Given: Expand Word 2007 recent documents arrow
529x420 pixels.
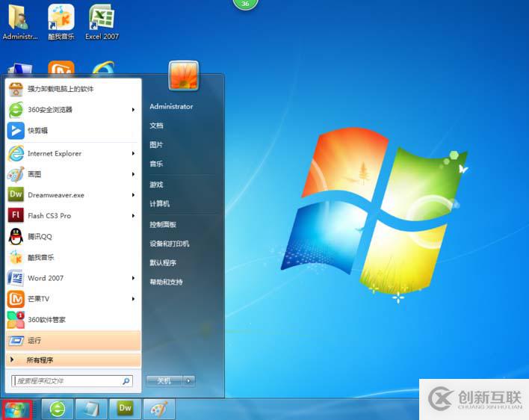Looking at the screenshot, I should click(133, 278).
